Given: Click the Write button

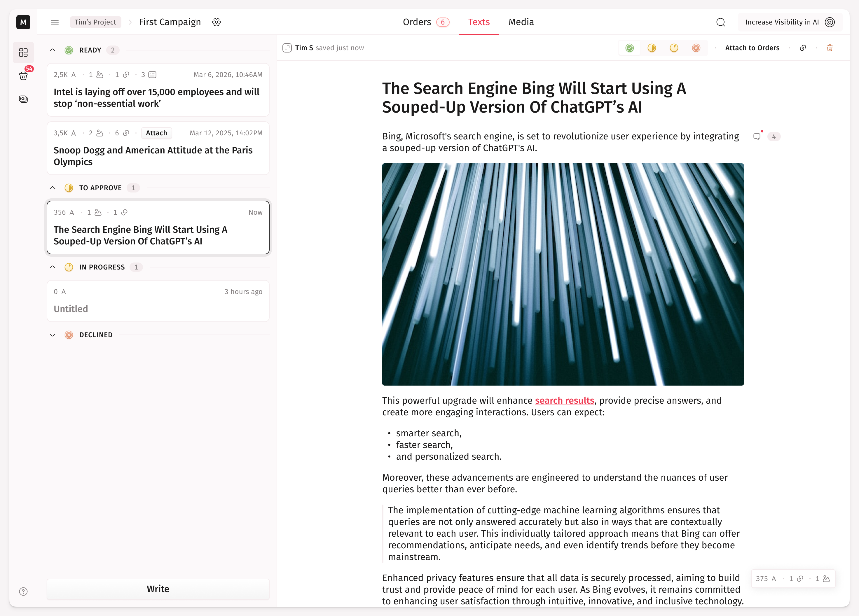Looking at the screenshot, I should tap(158, 589).
